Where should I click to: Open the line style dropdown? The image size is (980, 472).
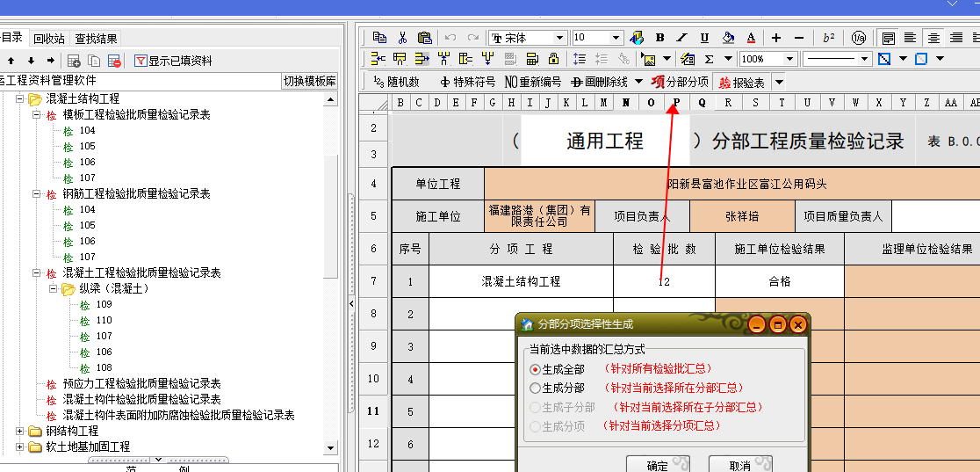[x=865, y=59]
